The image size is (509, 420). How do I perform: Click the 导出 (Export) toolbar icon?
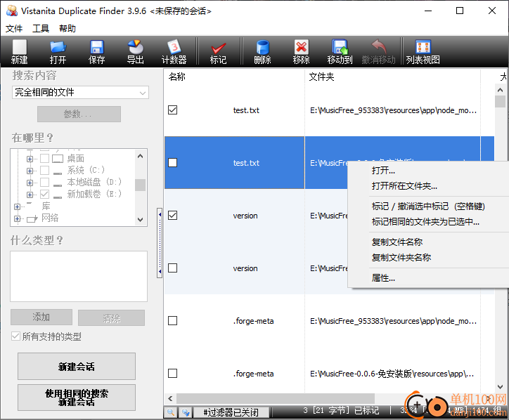coord(136,52)
